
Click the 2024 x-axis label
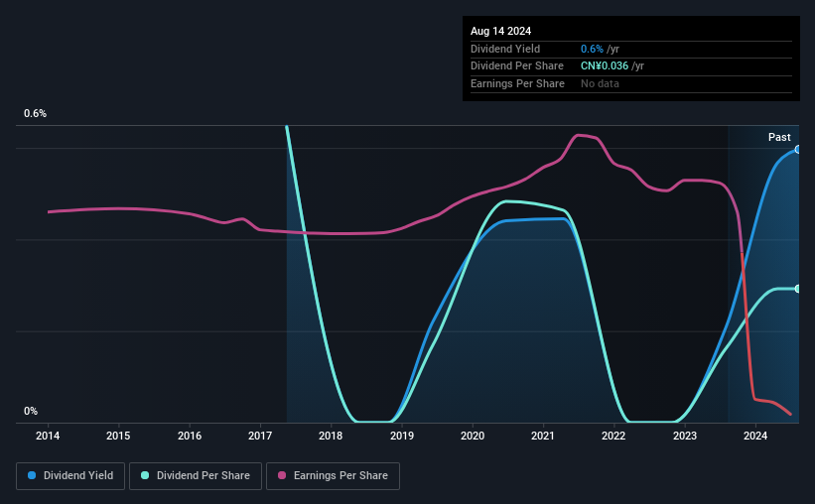click(755, 436)
